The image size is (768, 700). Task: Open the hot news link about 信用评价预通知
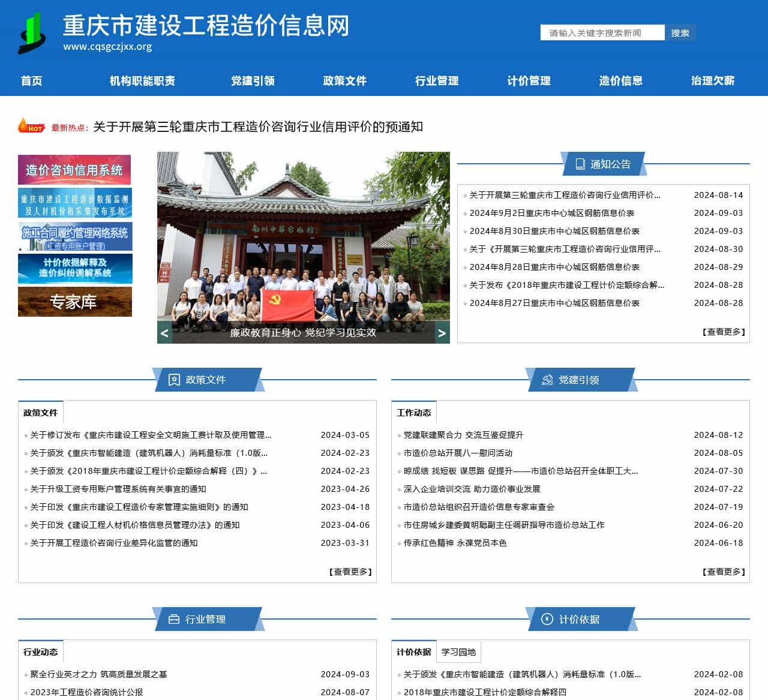point(258,127)
